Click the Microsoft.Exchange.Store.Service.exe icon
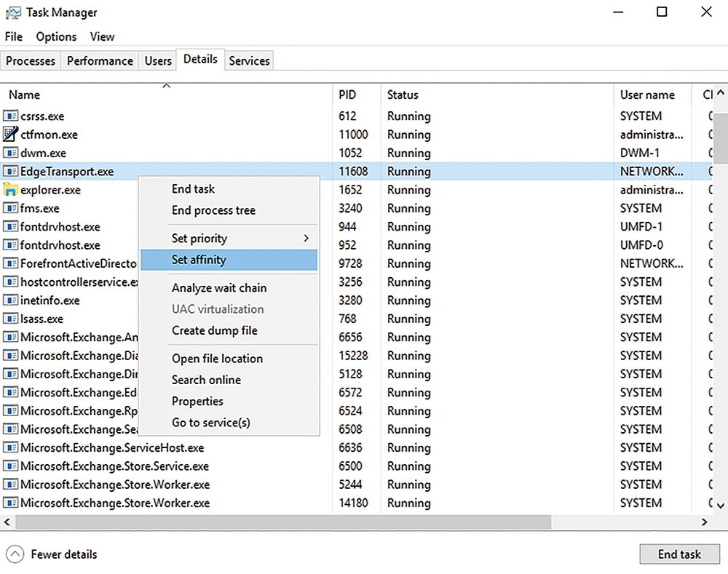Image resolution: width=728 pixels, height=574 pixels. 10,466
